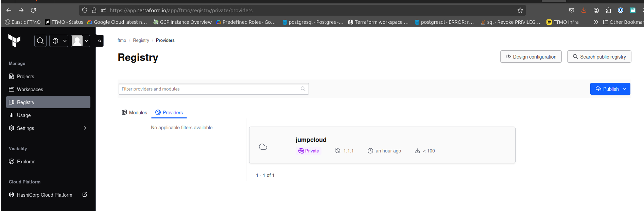Open the sidebar search icon

point(40,41)
